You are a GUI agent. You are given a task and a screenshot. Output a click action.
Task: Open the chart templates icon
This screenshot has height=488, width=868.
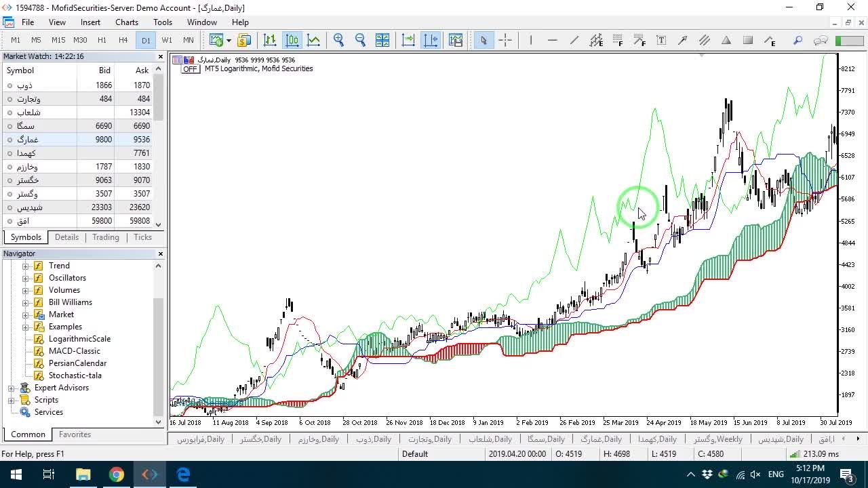coord(455,40)
